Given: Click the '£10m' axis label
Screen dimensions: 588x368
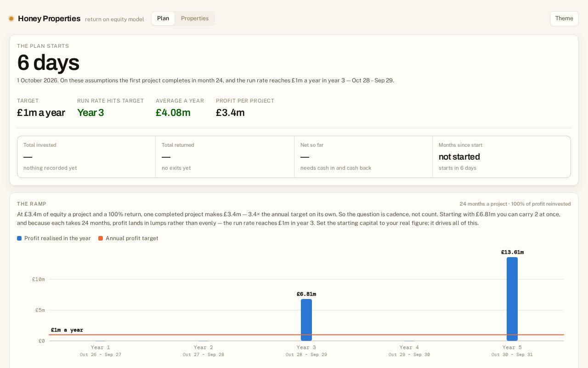Looking at the screenshot, I should coord(39,279).
